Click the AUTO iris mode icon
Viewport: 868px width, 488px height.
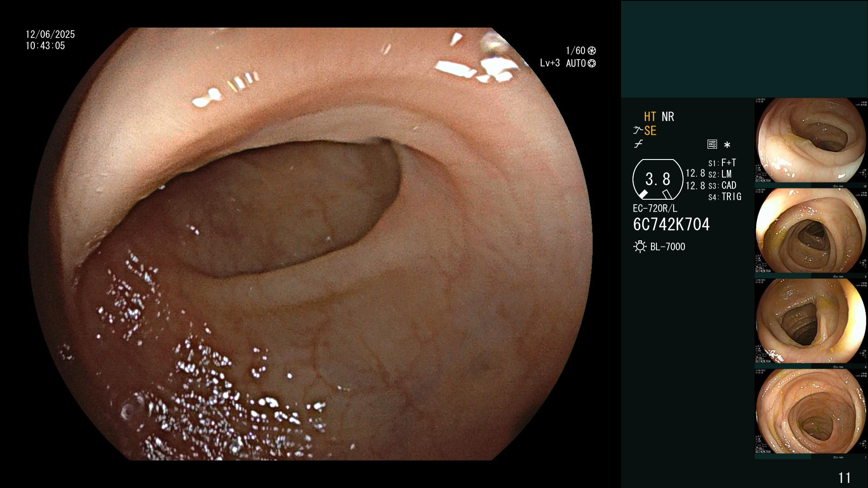(592, 63)
